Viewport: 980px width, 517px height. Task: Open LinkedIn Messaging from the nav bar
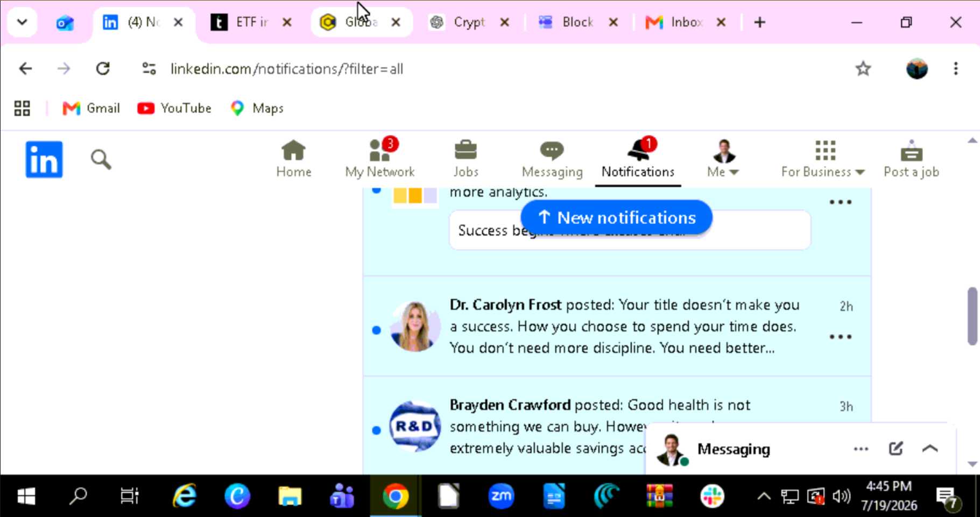point(552,159)
